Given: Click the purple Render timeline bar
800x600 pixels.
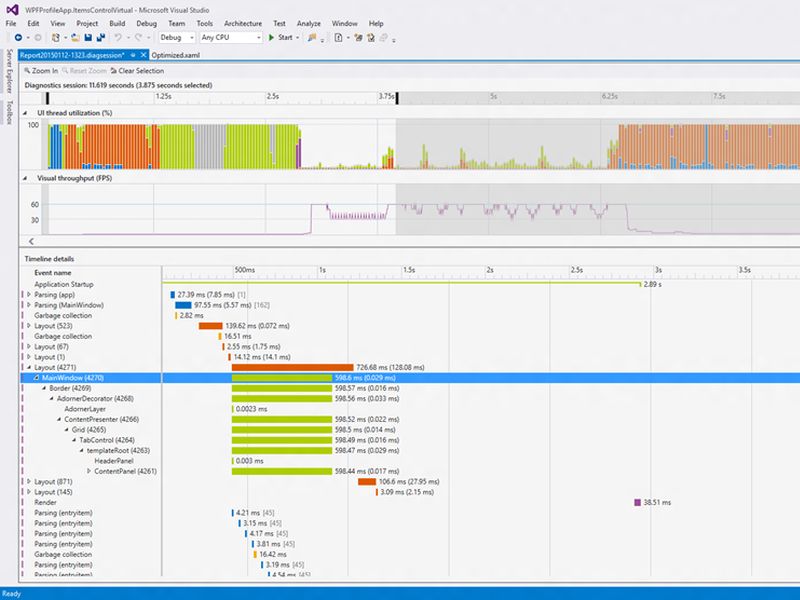Looking at the screenshot, I should (637, 503).
